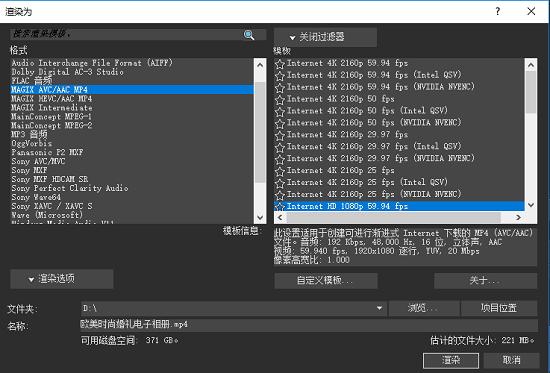Collapse the 关闭过滤器 filter expander
Viewport: 550px width, 373px height.
pyautogui.click(x=325, y=37)
